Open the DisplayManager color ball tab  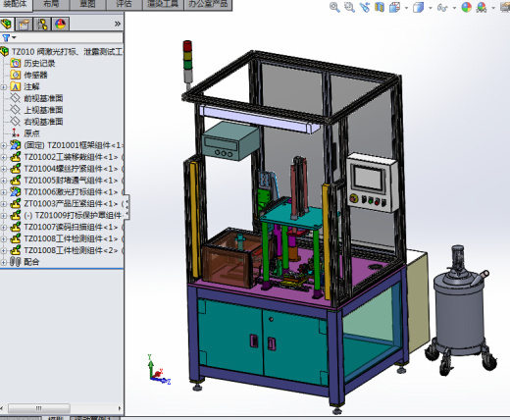point(61,24)
